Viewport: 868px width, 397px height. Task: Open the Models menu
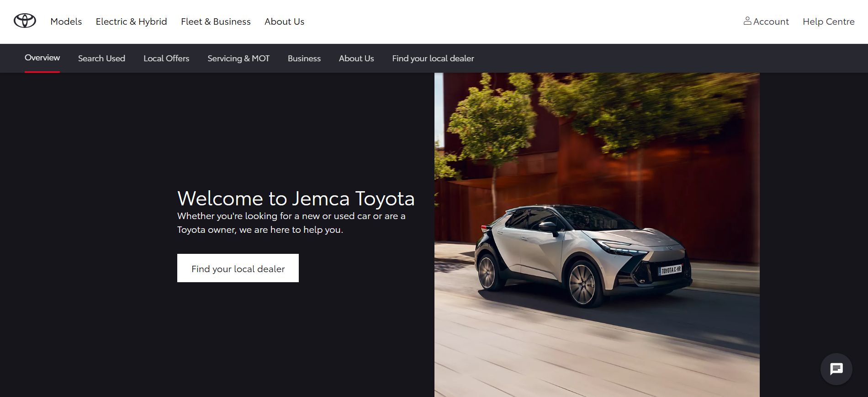pyautogui.click(x=66, y=21)
